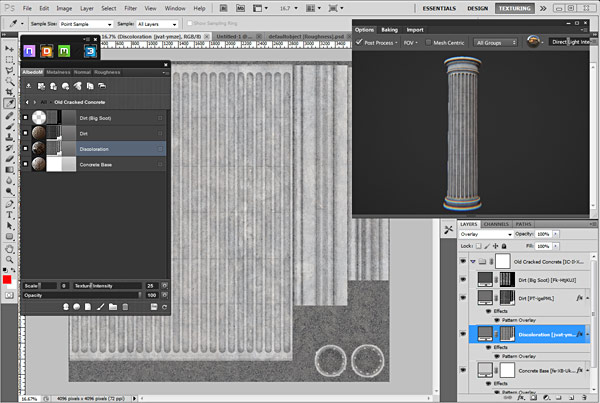Open the Overlay blend mode dropdown
Viewport: 600px width, 403px height.
(486, 234)
